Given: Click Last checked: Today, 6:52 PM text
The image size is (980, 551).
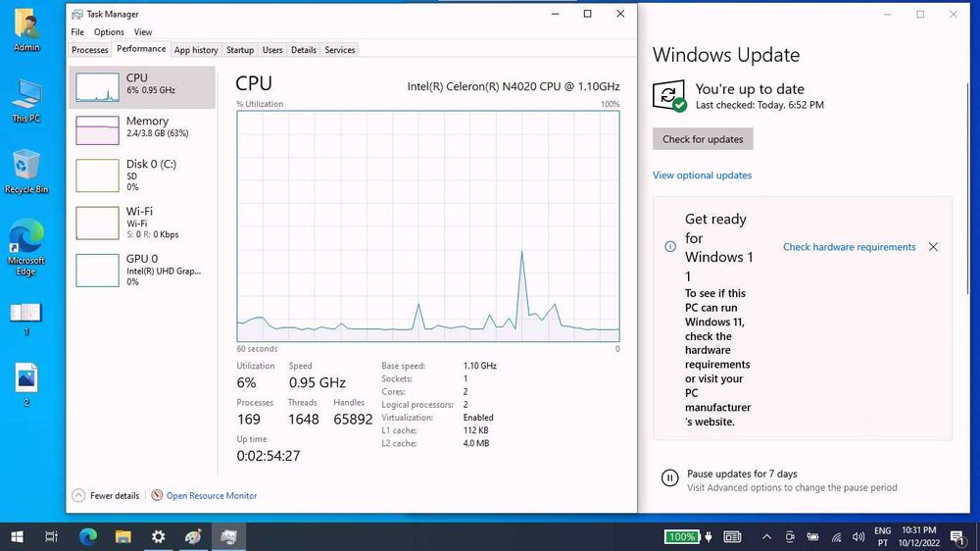Looking at the screenshot, I should [x=759, y=105].
